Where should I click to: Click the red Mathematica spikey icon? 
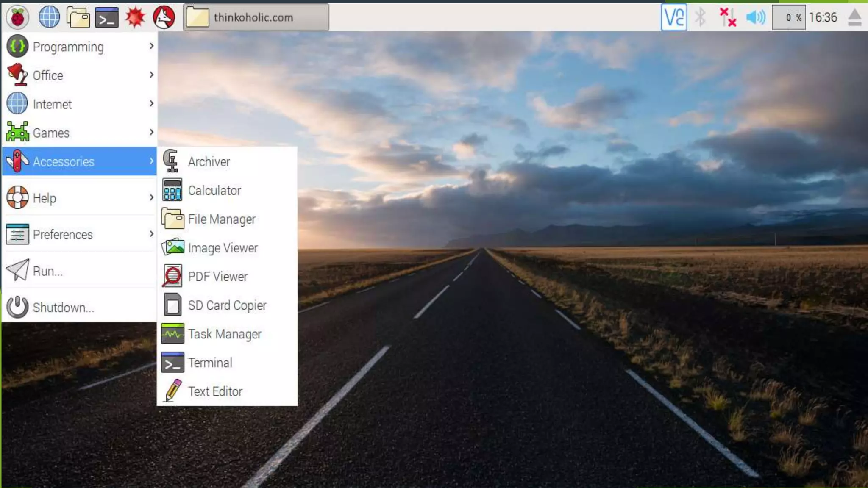[x=135, y=17]
